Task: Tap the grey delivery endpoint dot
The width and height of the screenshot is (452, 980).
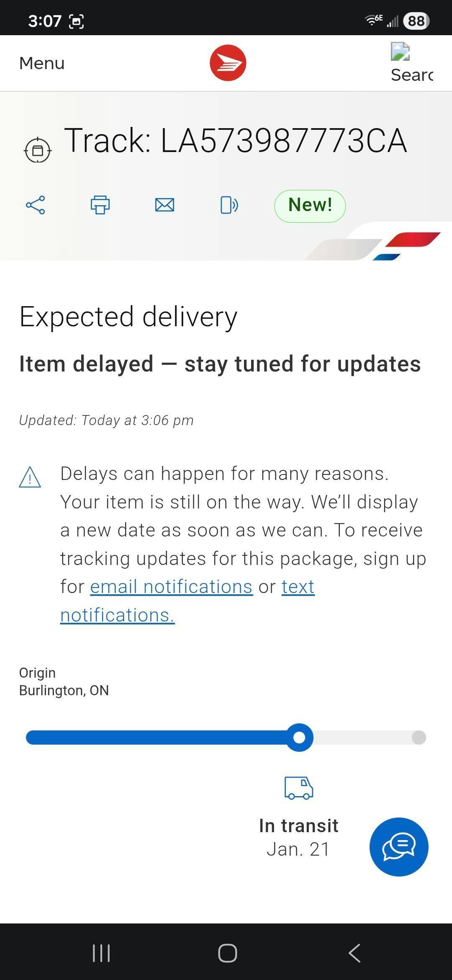Action: 419,738
